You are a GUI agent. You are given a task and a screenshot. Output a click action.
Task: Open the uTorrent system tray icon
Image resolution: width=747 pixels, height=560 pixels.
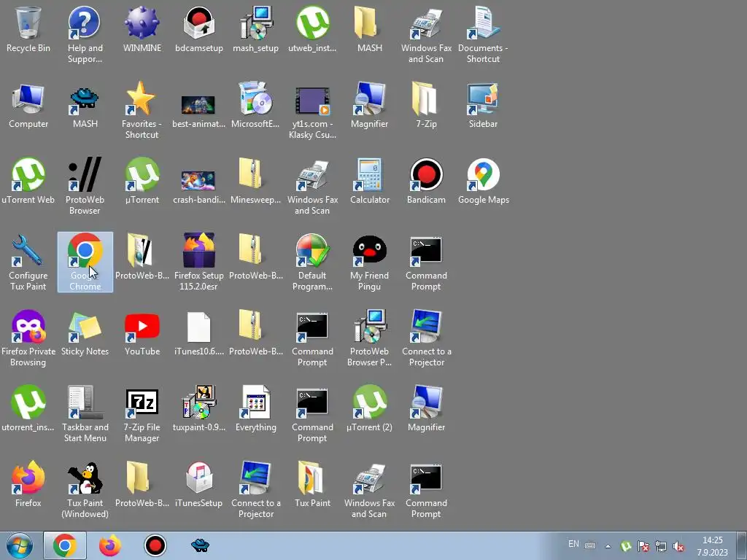point(626,546)
